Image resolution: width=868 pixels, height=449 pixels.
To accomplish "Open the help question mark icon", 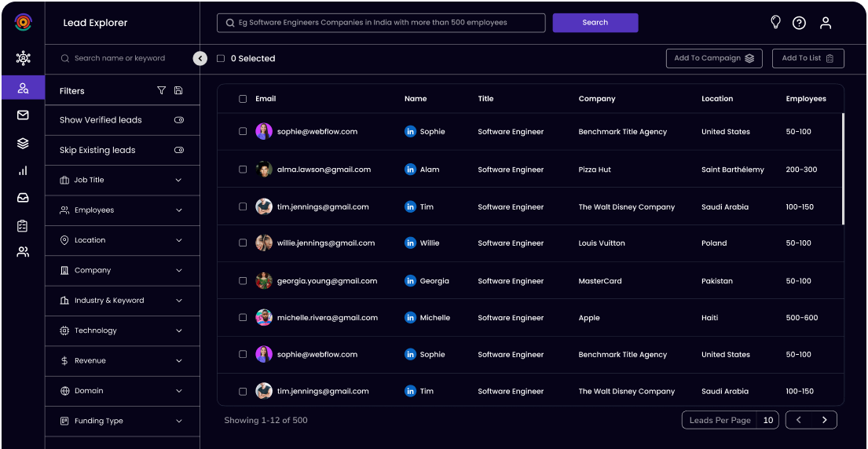I will pos(799,23).
